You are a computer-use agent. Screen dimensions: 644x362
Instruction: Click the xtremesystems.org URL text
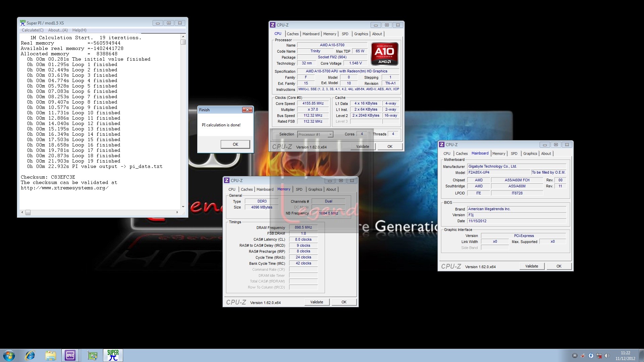click(64, 188)
